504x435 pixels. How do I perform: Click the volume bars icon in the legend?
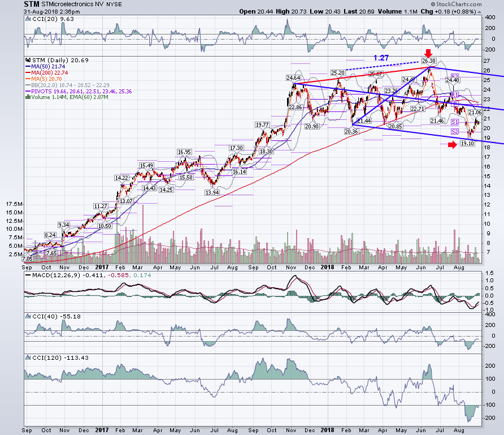pyautogui.click(x=28, y=97)
